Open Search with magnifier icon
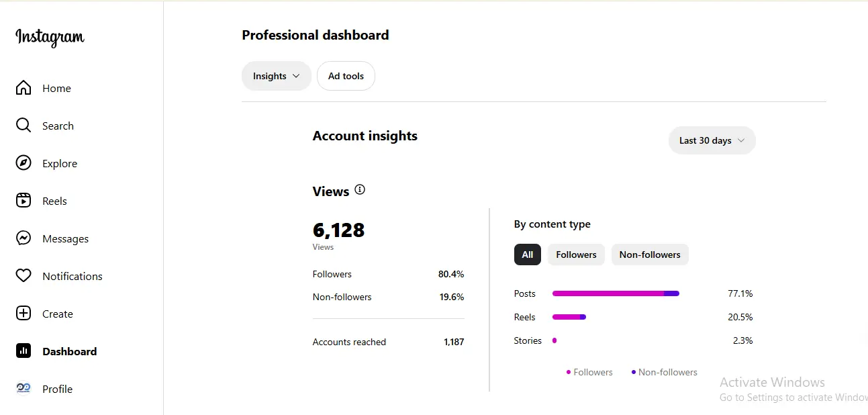This screenshot has height=415, width=868. (23, 126)
